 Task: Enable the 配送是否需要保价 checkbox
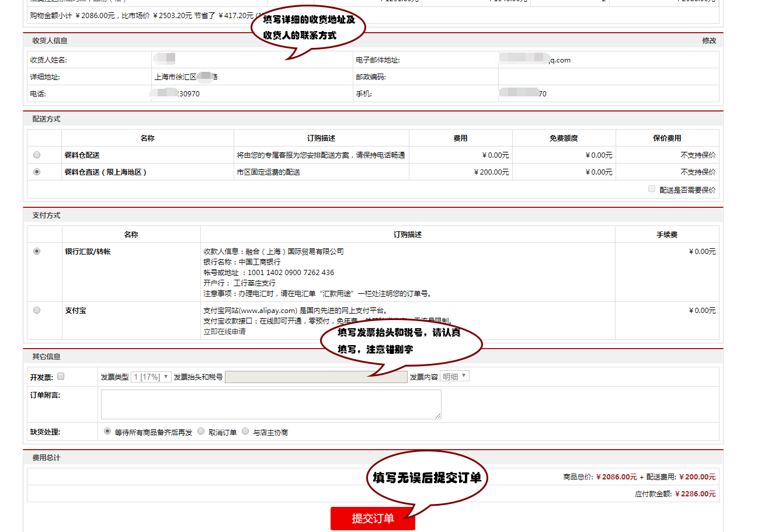(652, 189)
